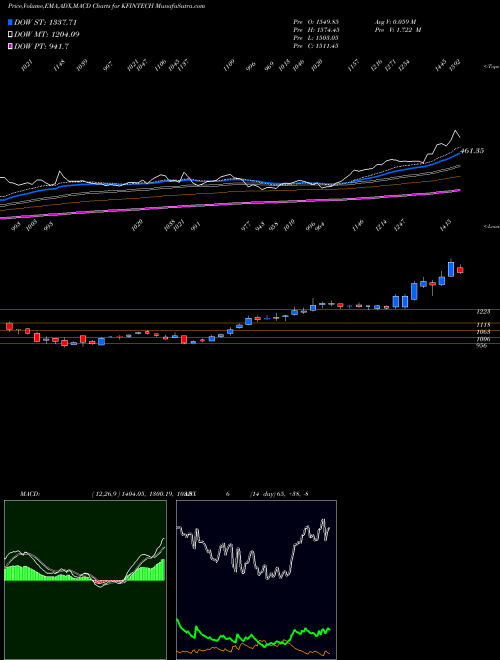Image resolution: width=500 pixels, height=660 pixels.
Task: Open the MACD histogram panel
Action: tap(85, 580)
